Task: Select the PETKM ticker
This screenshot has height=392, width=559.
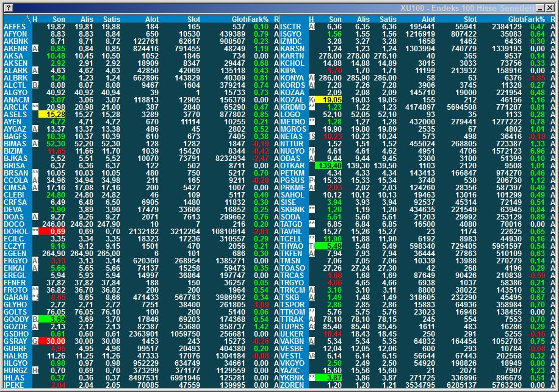Action: pos(292,173)
